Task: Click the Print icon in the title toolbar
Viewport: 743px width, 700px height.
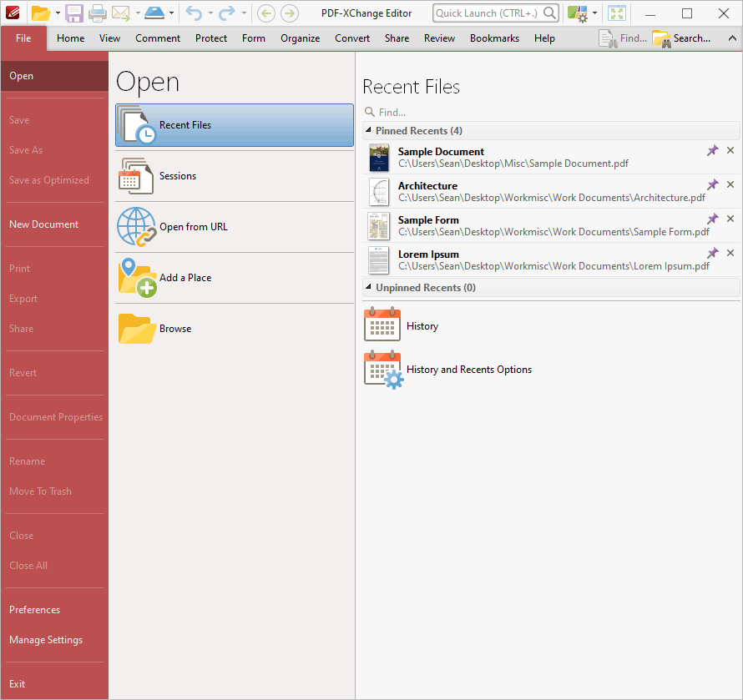Action: click(98, 13)
